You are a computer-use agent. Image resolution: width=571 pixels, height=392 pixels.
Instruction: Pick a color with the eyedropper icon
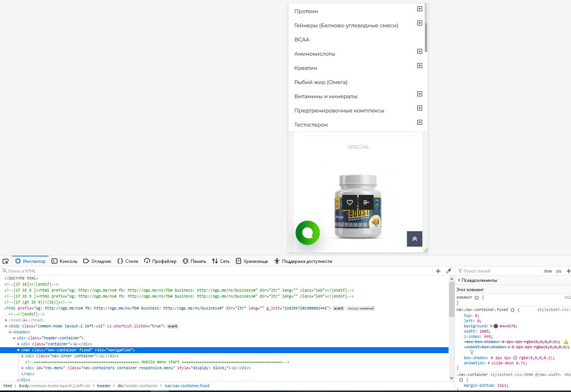(x=449, y=271)
